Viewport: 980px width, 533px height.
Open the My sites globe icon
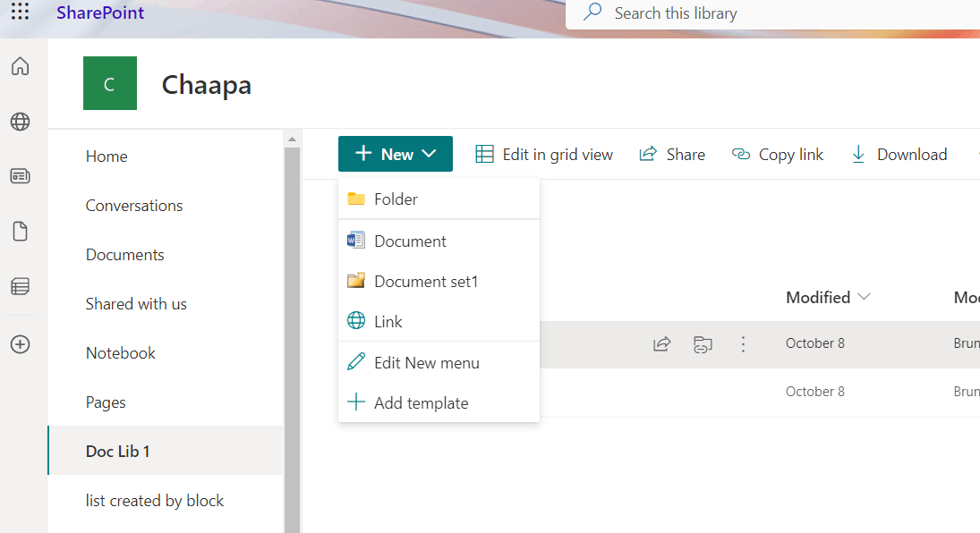coord(20,122)
